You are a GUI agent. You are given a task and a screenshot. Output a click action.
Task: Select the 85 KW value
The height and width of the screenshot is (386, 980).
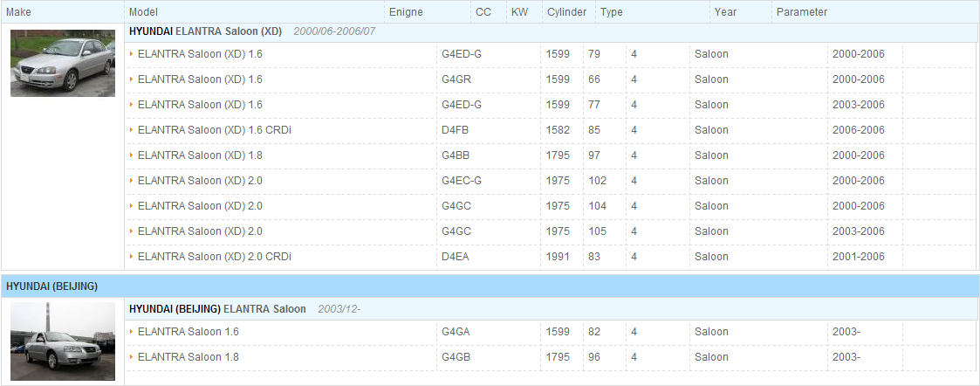click(594, 130)
